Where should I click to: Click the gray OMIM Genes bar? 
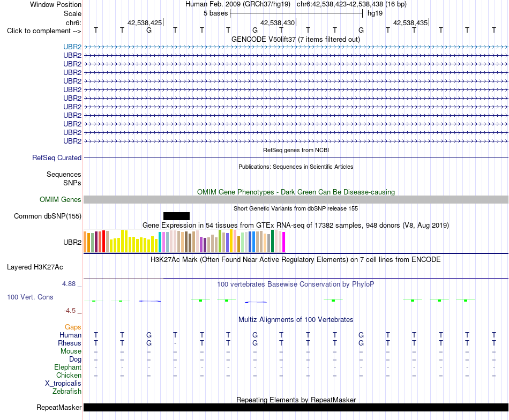(296, 200)
